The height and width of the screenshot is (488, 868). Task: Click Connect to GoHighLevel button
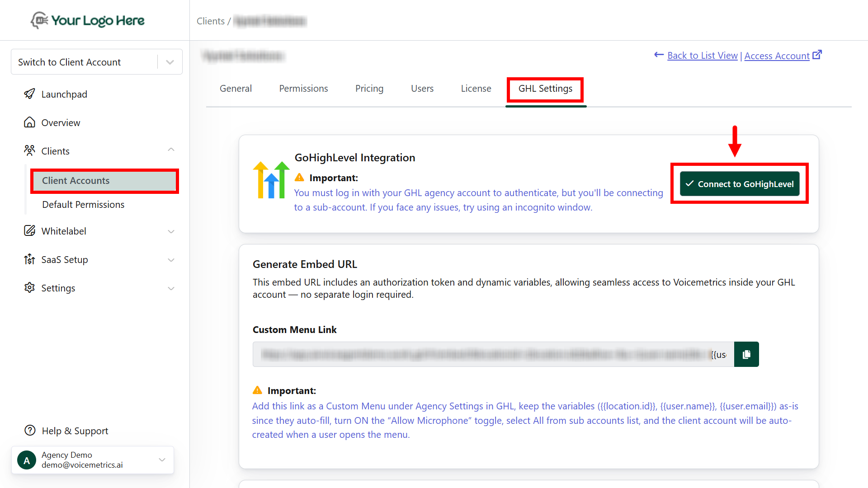point(740,184)
